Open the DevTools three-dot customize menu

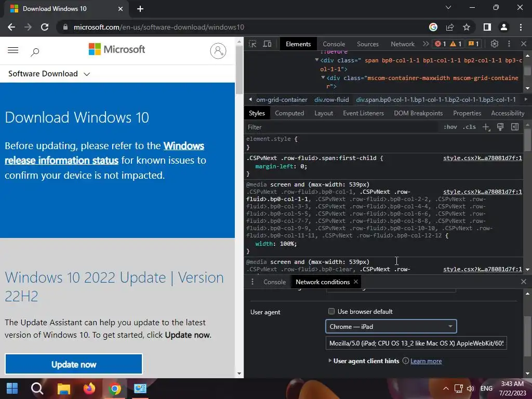509,44
